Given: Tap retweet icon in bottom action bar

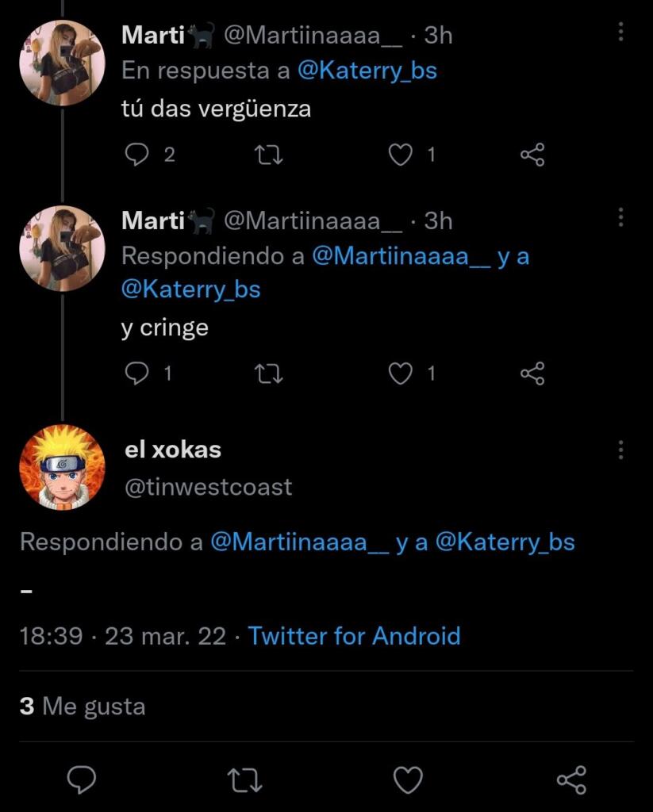Looking at the screenshot, I should (245, 780).
